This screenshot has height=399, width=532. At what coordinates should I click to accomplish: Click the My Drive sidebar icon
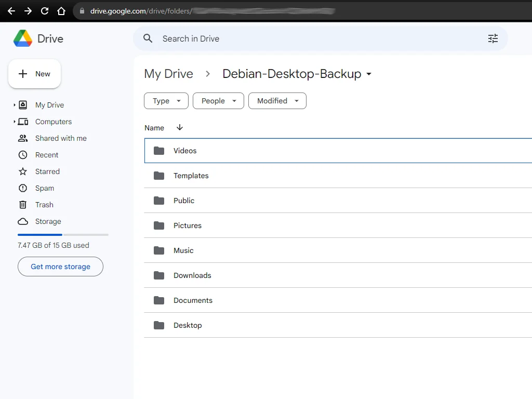(x=23, y=105)
